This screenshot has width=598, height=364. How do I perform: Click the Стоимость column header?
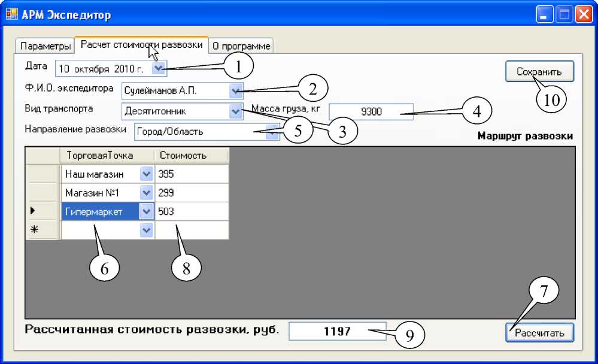[x=192, y=156]
